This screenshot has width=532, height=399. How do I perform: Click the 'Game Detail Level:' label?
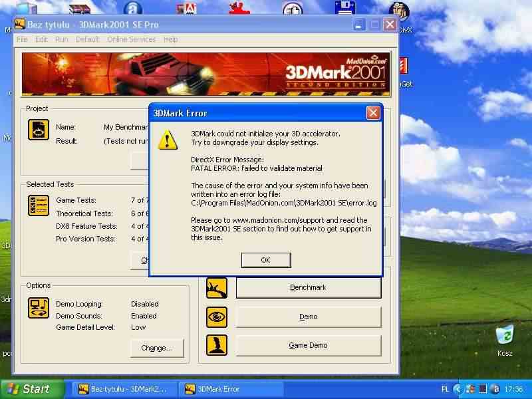pos(86,327)
